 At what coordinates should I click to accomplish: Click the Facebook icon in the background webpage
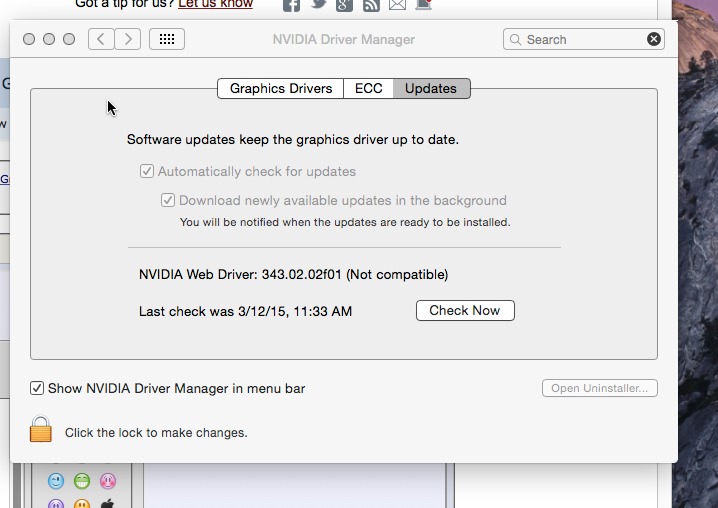tap(291, 5)
